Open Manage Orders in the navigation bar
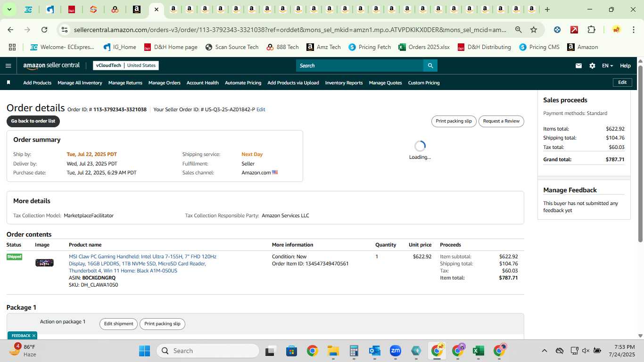Viewport: 644px width, 362px height. click(x=165, y=82)
